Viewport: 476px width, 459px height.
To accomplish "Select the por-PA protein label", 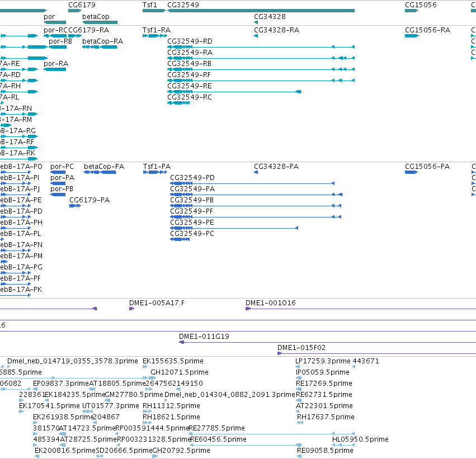I will (x=62, y=178).
